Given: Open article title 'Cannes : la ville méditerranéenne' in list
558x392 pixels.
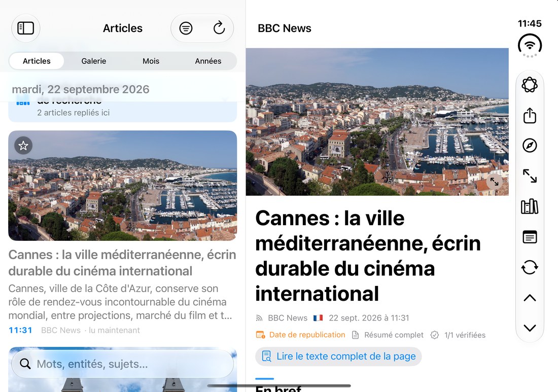Looking at the screenshot, I should 122,263.
